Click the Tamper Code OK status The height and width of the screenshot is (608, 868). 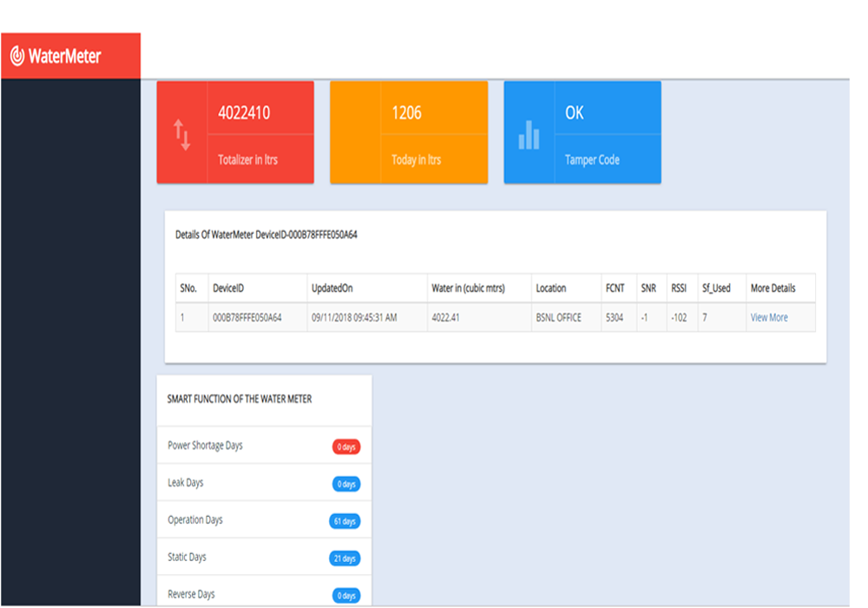point(575,113)
